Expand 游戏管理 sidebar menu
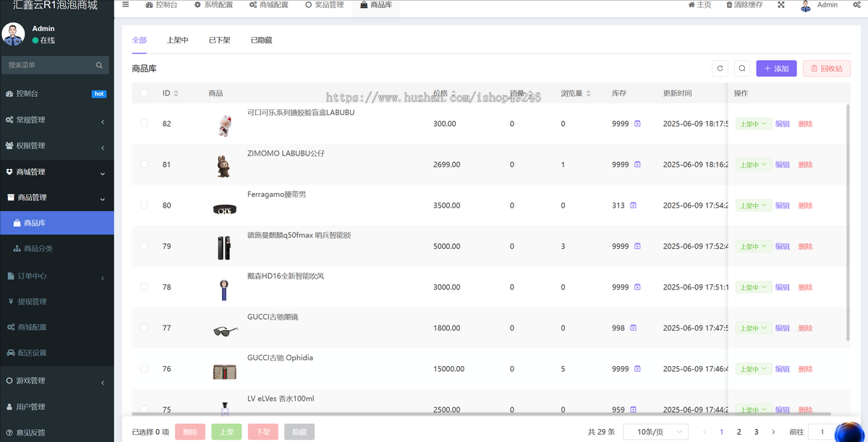This screenshot has height=442, width=868. (x=57, y=381)
